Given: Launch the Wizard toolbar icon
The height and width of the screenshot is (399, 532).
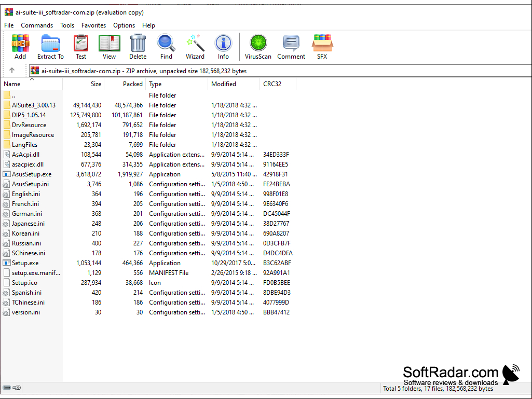Looking at the screenshot, I should click(195, 43).
